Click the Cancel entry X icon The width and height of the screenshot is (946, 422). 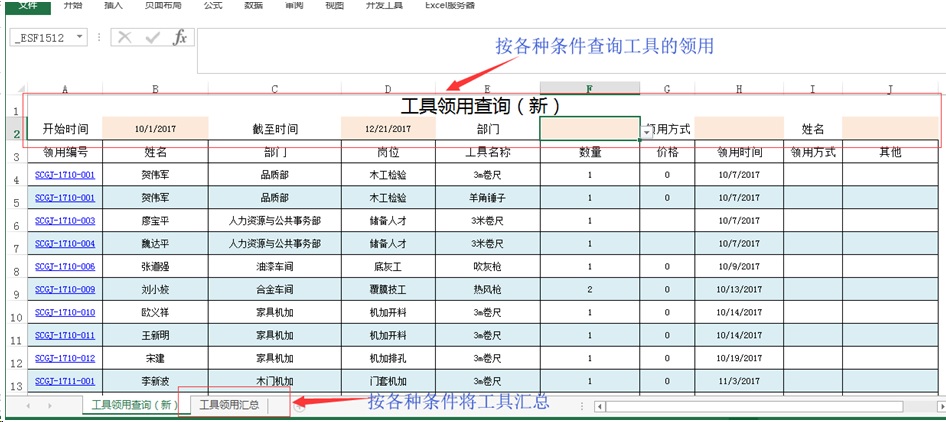125,37
